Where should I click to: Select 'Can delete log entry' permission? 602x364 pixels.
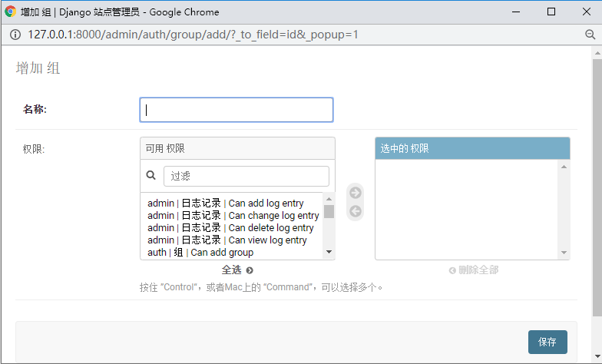233,227
